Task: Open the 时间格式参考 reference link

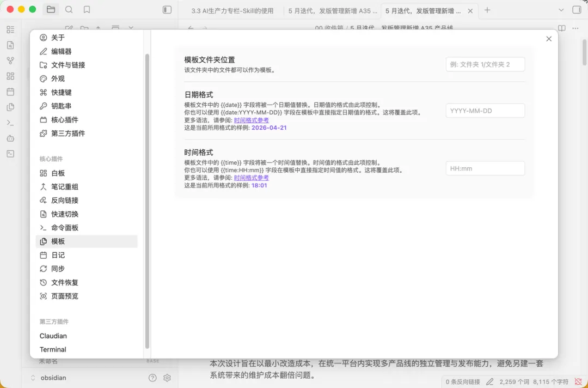Action: pyautogui.click(x=251, y=178)
